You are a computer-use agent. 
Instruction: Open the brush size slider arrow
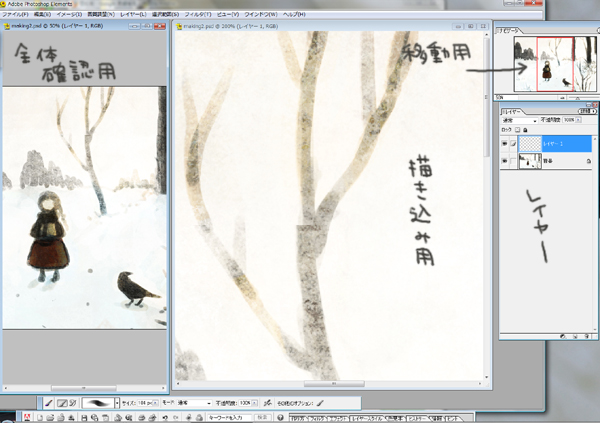click(x=155, y=403)
